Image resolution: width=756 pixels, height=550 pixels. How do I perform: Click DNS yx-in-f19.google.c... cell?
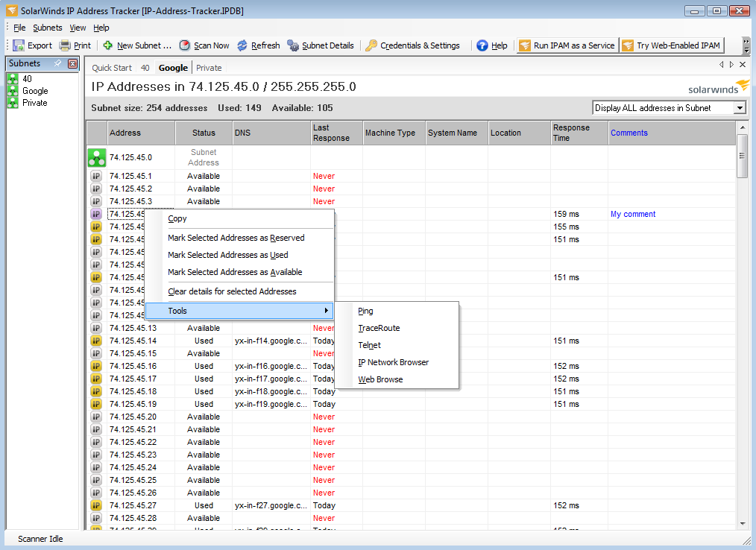271,405
